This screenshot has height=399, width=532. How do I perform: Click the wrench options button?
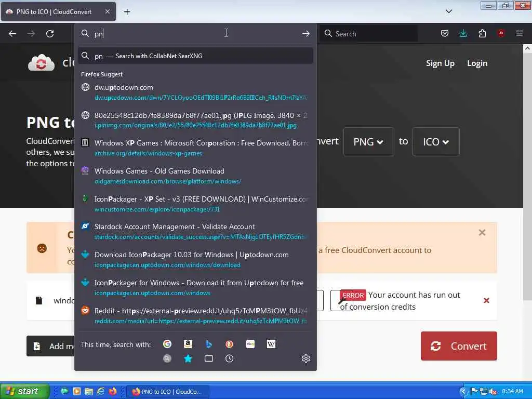coord(342,300)
